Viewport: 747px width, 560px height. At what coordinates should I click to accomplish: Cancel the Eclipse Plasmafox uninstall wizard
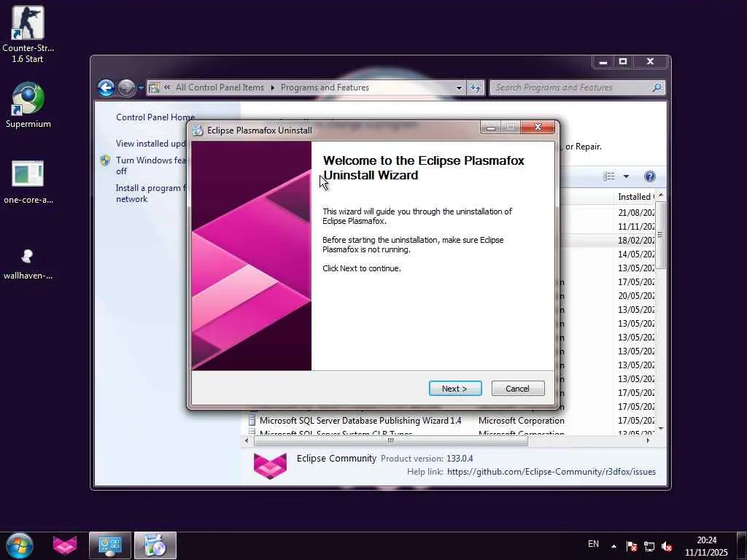(x=518, y=389)
